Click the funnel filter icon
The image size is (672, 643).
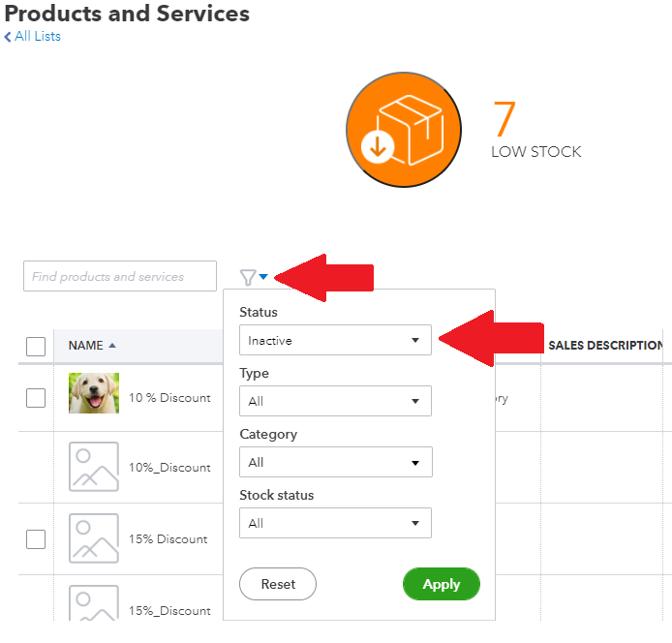tap(248, 278)
